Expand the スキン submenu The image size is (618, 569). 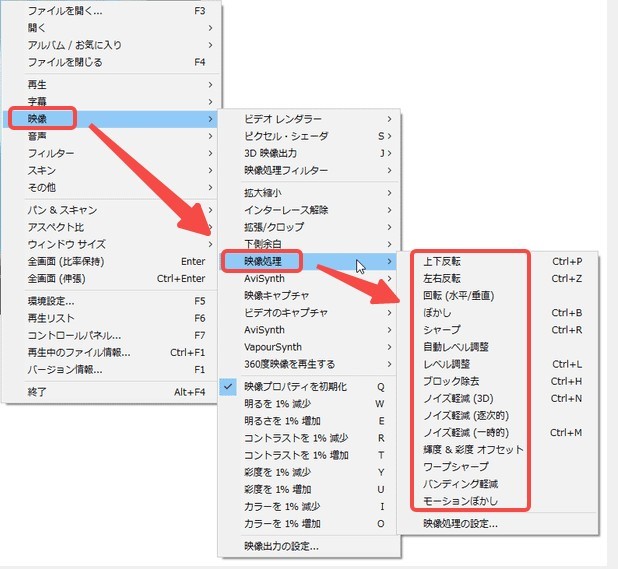110,170
